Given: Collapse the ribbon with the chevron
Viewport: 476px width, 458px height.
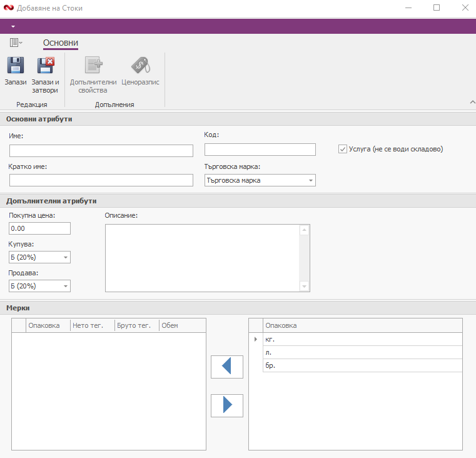Looking at the screenshot, I should [471, 102].
